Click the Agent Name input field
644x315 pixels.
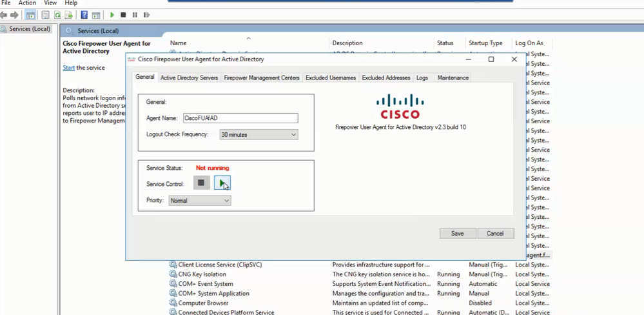[x=240, y=118]
